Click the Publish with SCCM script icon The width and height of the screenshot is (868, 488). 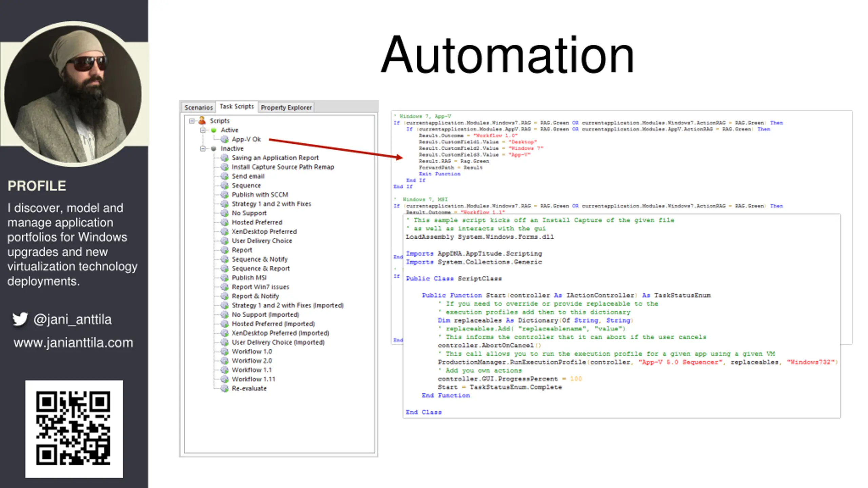coord(224,195)
